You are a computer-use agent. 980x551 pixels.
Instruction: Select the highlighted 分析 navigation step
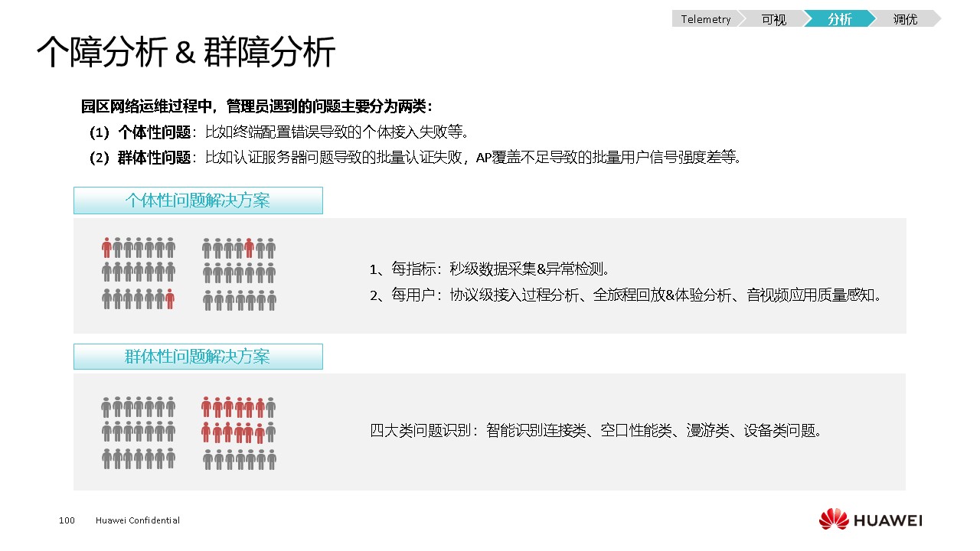click(839, 19)
